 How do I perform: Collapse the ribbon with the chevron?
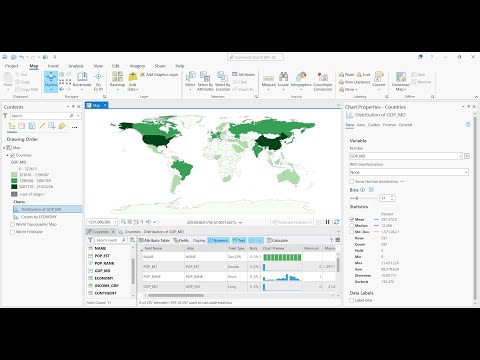(x=476, y=97)
